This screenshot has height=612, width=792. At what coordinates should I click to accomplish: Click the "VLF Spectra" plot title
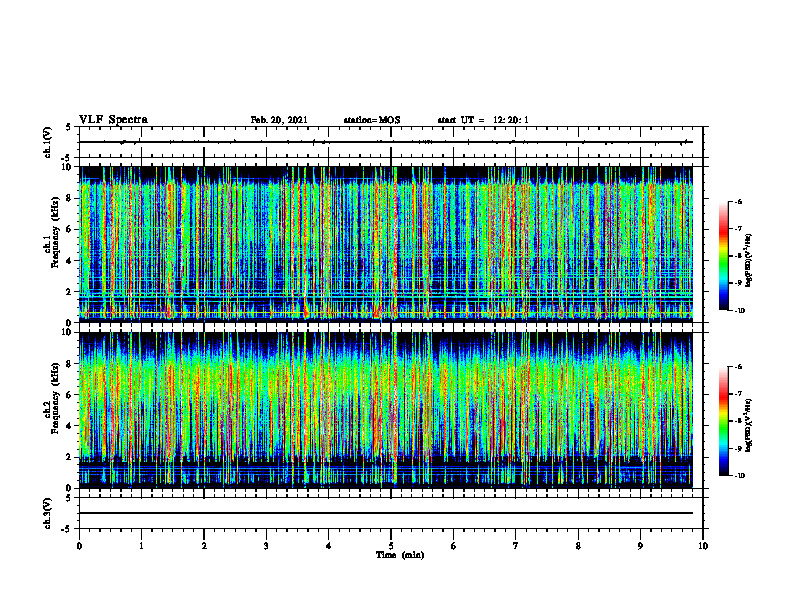(x=113, y=120)
